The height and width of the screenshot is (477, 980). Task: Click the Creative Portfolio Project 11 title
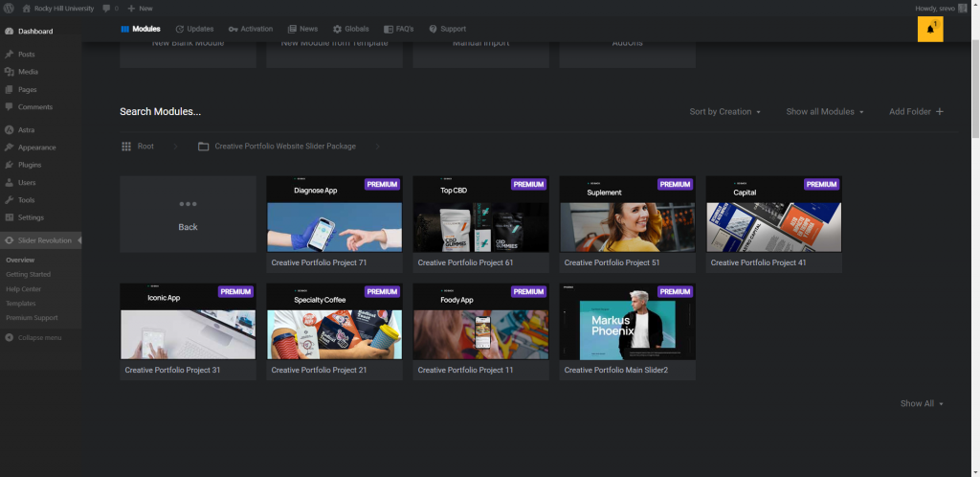[466, 370]
